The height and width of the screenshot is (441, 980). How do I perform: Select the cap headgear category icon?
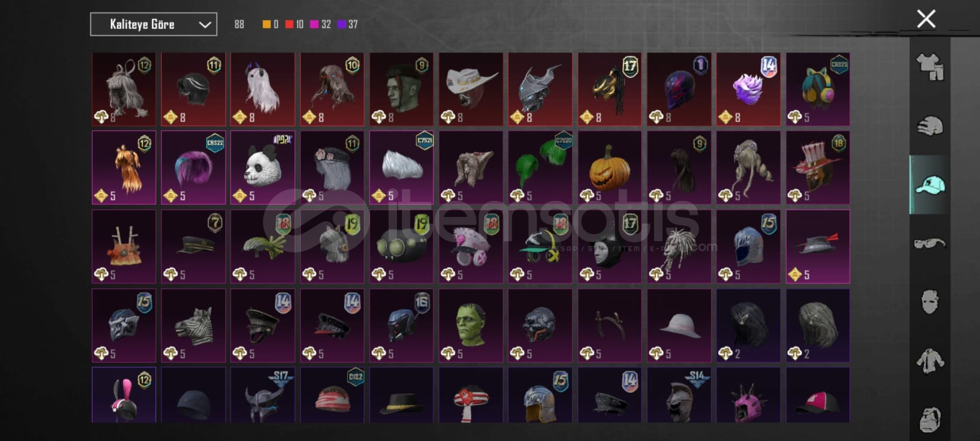(x=930, y=184)
